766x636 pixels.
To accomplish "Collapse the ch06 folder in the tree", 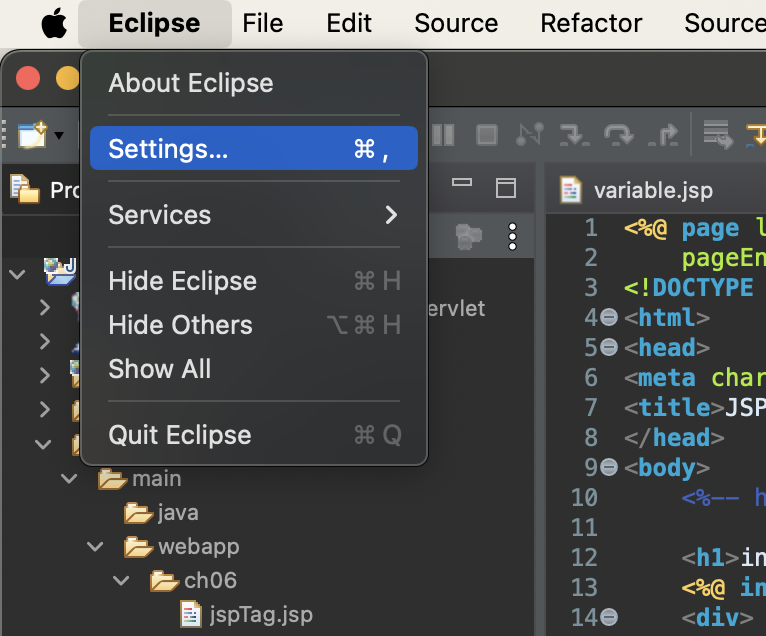I will point(121,580).
